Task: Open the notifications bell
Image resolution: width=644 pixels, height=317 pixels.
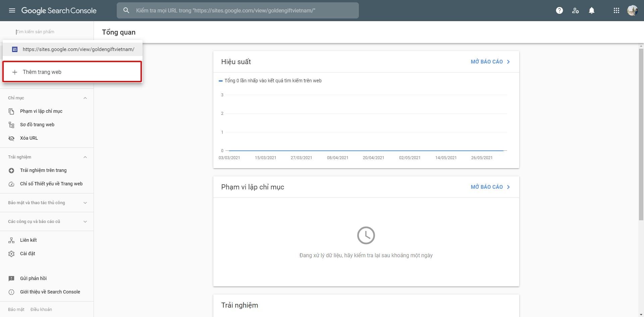Action: [592, 10]
